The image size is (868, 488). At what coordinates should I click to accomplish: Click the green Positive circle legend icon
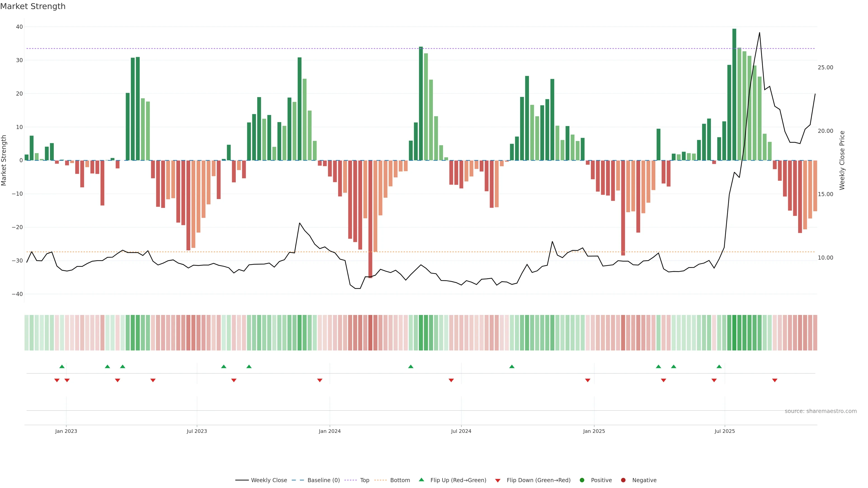tap(582, 480)
